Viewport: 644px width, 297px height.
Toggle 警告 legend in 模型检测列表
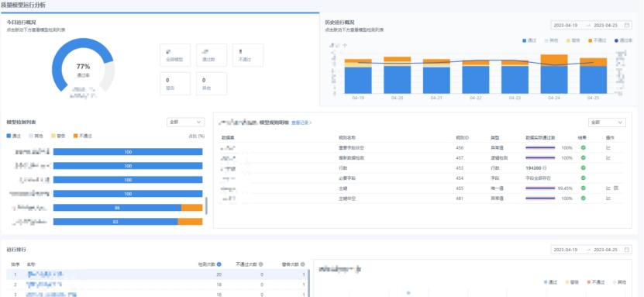pos(58,136)
